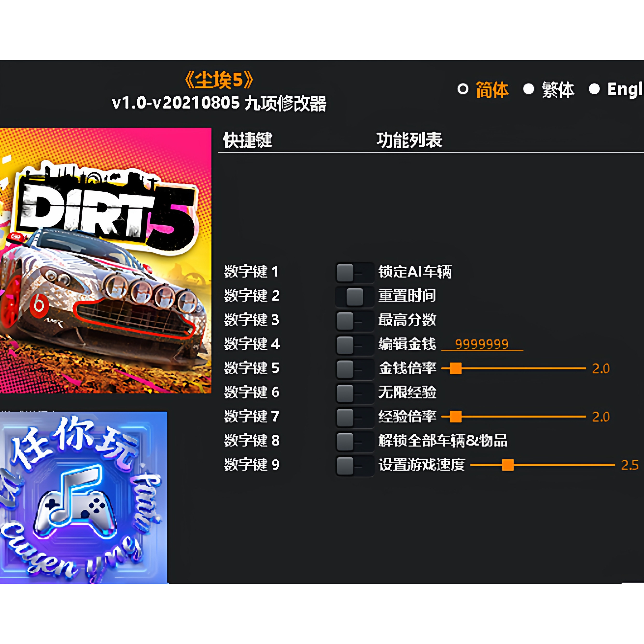Click the 功能列表 header label
This screenshot has width=644, height=644.
(410, 140)
